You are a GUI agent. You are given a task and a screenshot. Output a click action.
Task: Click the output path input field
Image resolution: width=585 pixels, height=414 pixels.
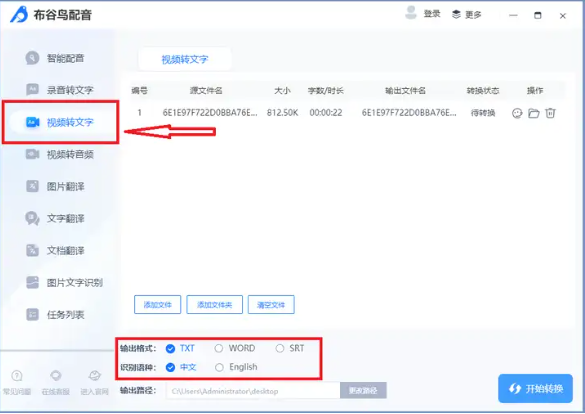(x=253, y=391)
